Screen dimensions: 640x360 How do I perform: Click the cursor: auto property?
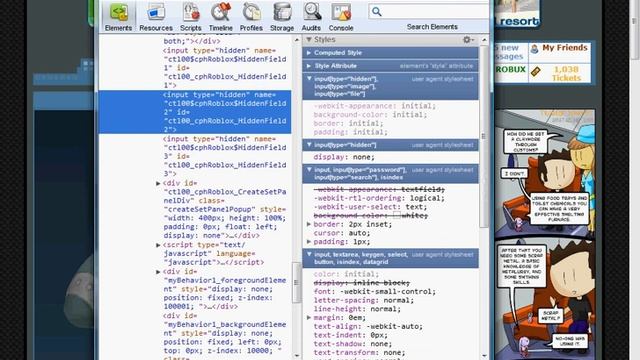342,233
